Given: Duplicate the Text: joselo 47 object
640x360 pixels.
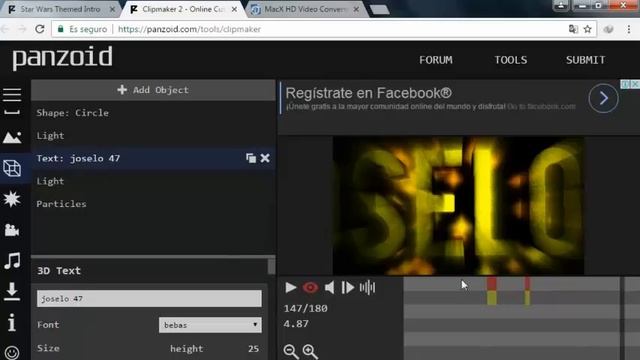Looking at the screenshot, I should (251, 158).
